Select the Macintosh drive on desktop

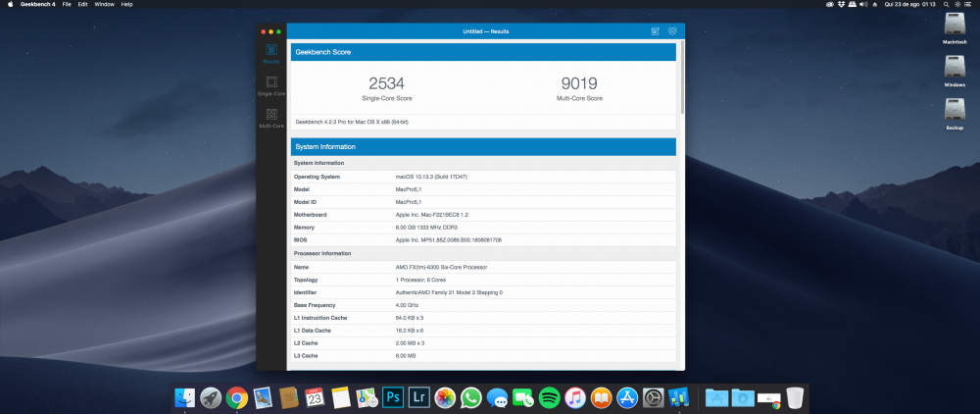click(x=955, y=28)
